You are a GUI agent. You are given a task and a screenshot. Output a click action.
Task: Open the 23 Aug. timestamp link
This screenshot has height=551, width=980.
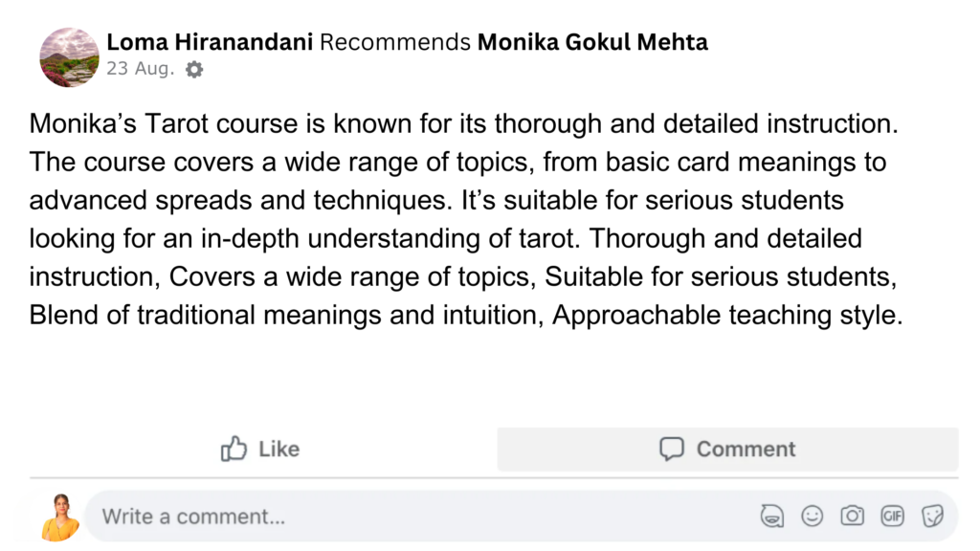point(141,69)
